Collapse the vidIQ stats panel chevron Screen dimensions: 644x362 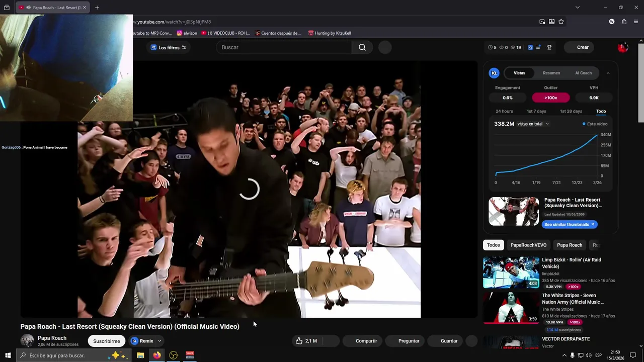(608, 73)
